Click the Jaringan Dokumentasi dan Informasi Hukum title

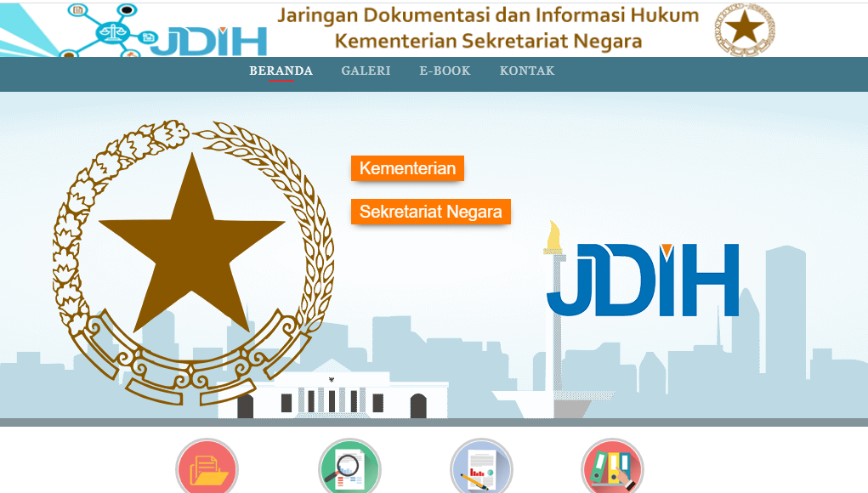488,15
